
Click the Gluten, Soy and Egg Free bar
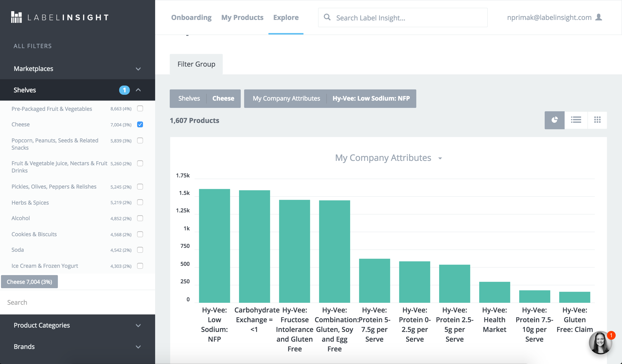(x=334, y=251)
